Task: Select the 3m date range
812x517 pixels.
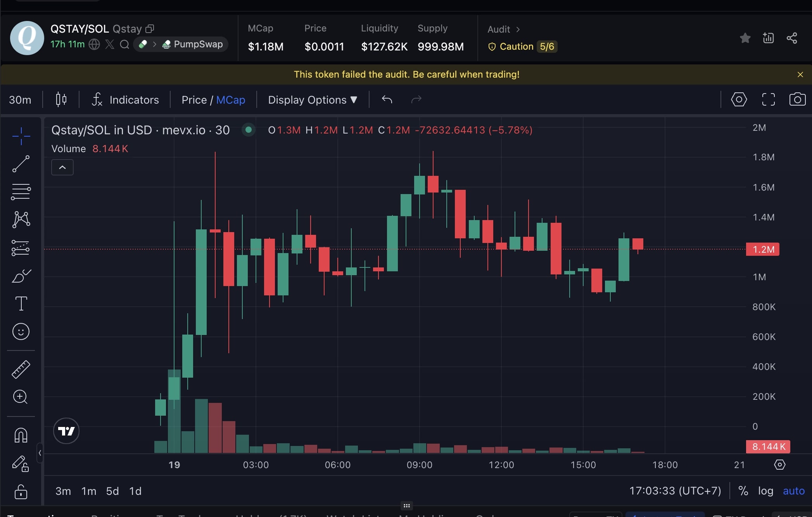Action: click(x=63, y=491)
